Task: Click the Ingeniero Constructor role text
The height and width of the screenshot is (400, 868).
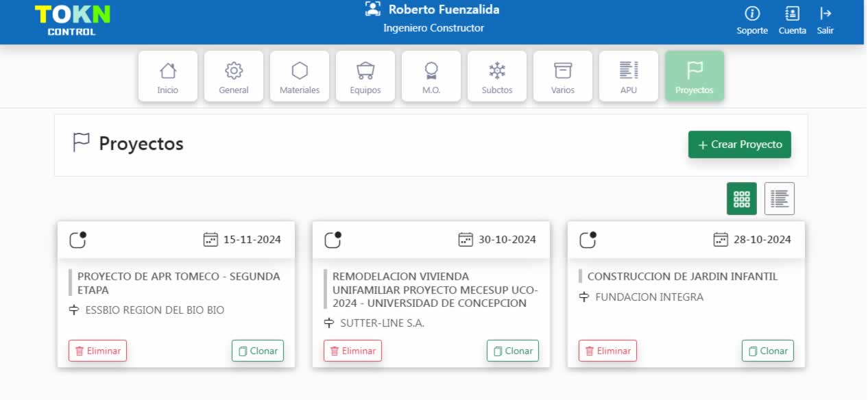Action: pos(433,28)
